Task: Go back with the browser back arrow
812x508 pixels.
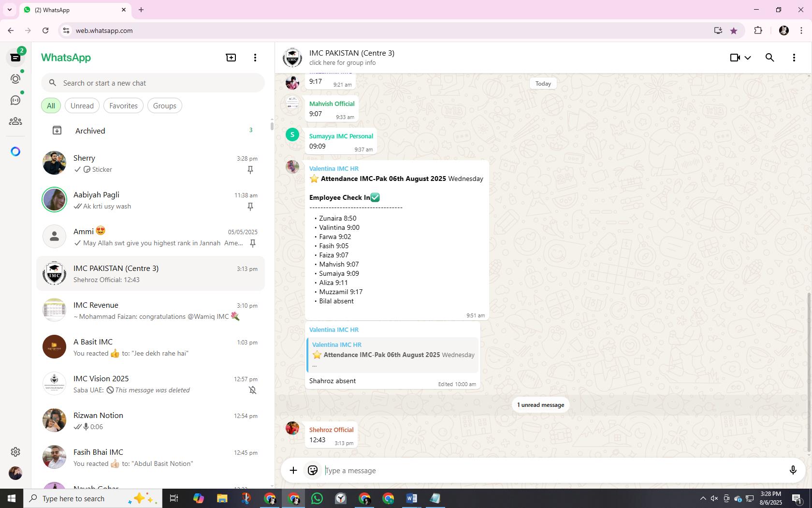Action: (x=11, y=30)
